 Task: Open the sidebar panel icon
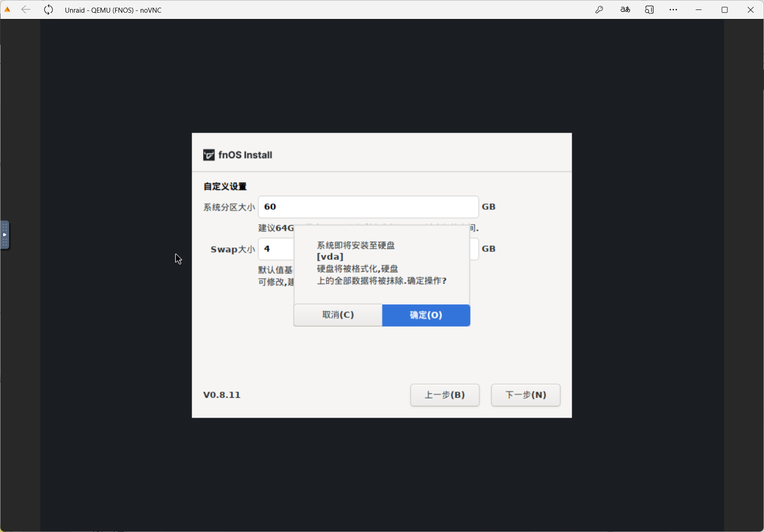pos(649,9)
